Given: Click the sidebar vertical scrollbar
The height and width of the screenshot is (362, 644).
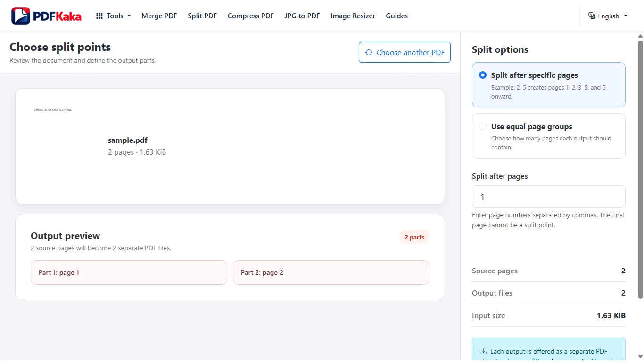Looking at the screenshot, I should (x=640, y=170).
